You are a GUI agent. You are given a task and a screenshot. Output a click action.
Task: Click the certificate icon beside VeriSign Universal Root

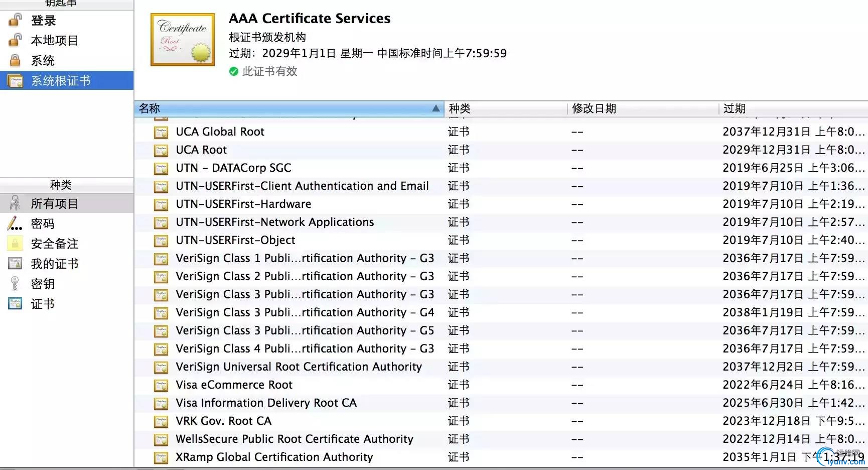161,367
